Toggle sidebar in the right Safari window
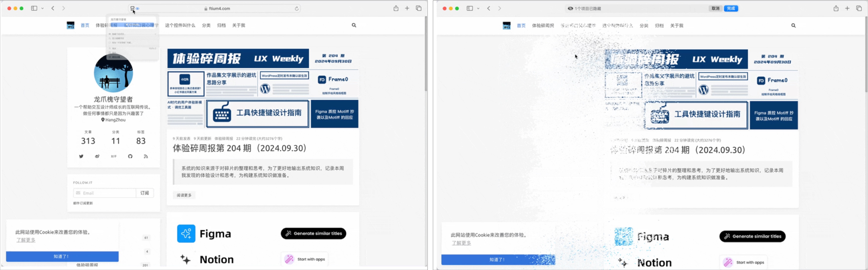Screen dimensions: 868x270 [x=470, y=8]
